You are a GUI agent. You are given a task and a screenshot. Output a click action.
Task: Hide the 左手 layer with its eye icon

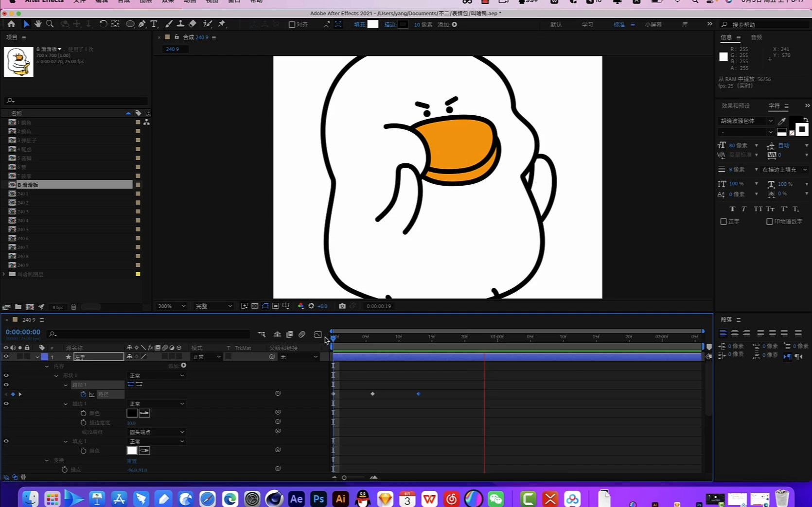[x=6, y=357]
